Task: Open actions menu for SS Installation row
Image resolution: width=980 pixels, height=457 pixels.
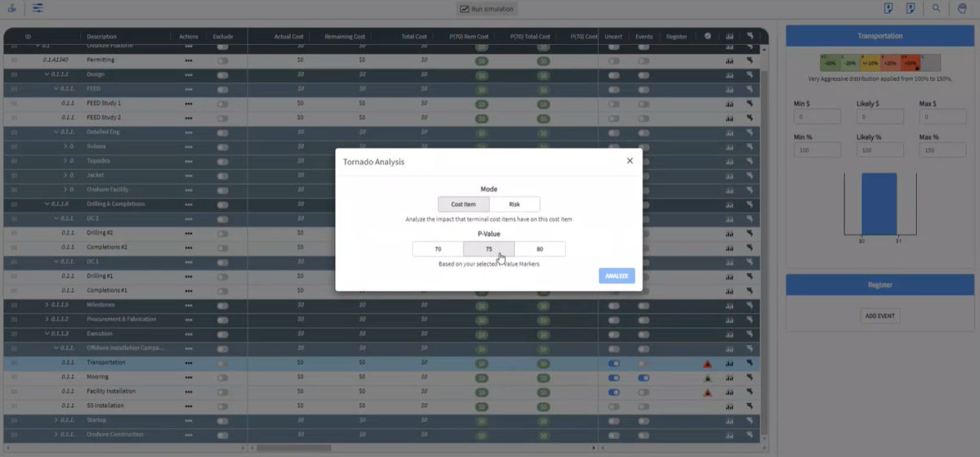Action: (x=189, y=406)
